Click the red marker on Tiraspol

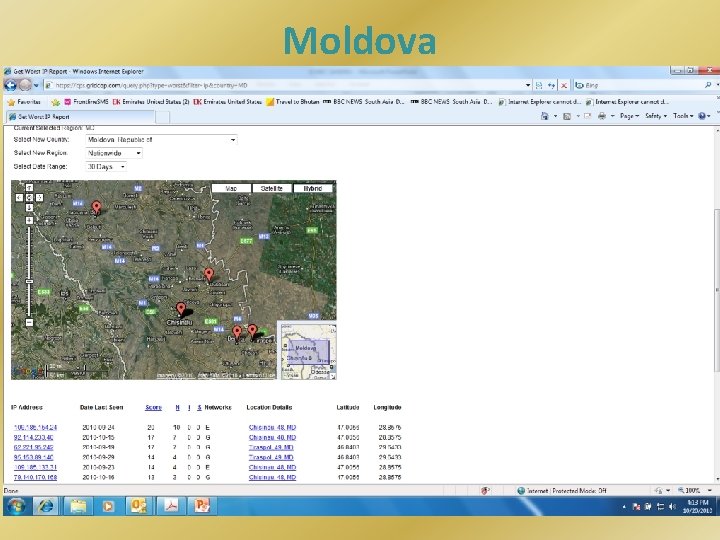[252, 331]
